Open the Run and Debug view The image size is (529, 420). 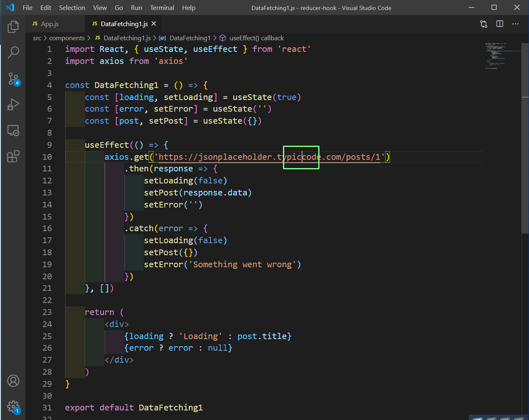point(13,105)
